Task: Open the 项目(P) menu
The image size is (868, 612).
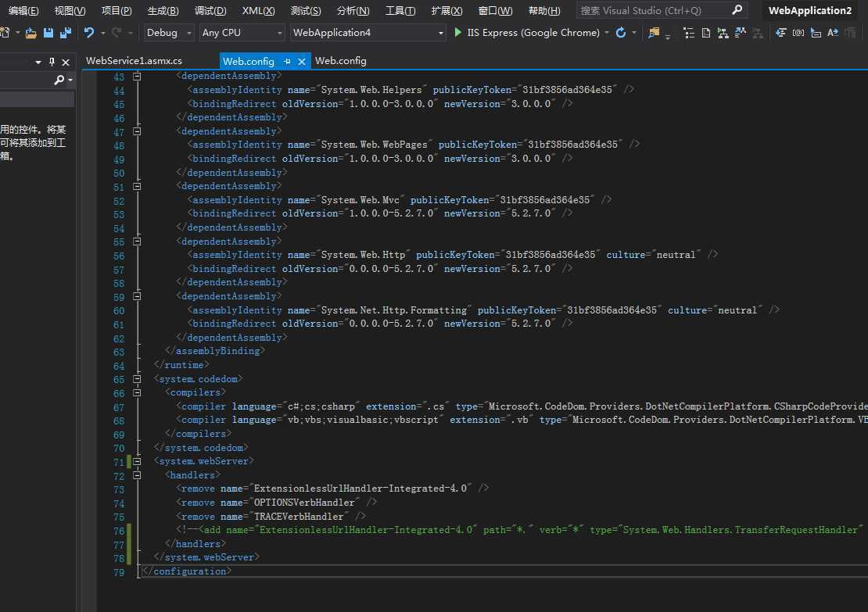Action: [117, 10]
